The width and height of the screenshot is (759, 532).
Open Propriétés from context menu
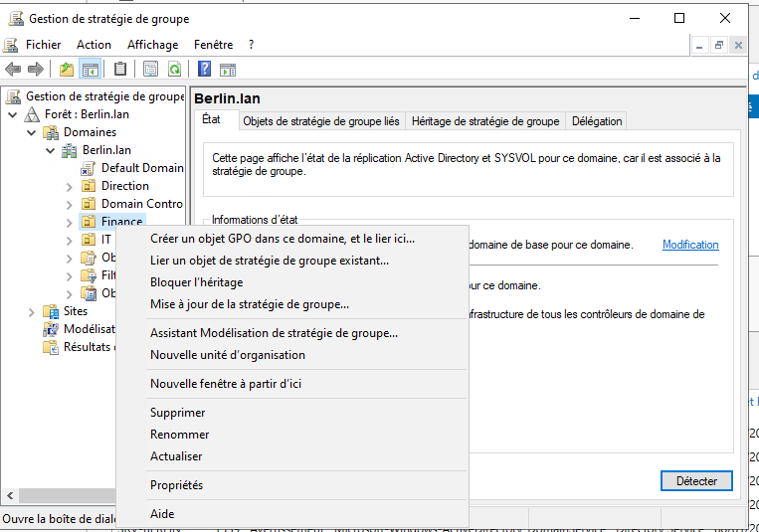coord(291,485)
